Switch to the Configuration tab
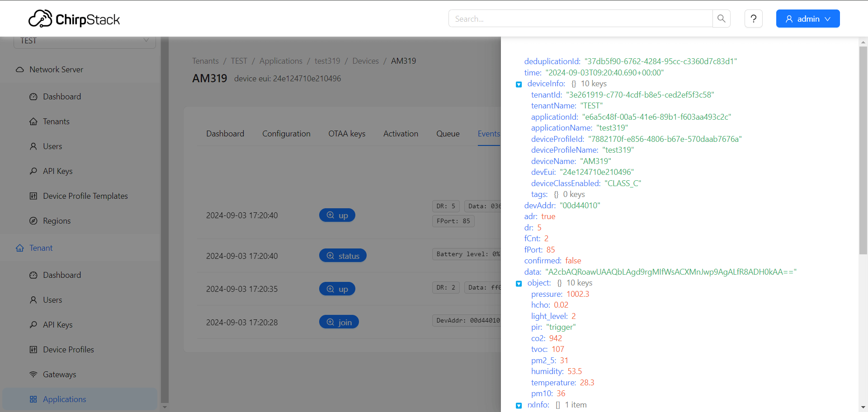 (x=286, y=134)
